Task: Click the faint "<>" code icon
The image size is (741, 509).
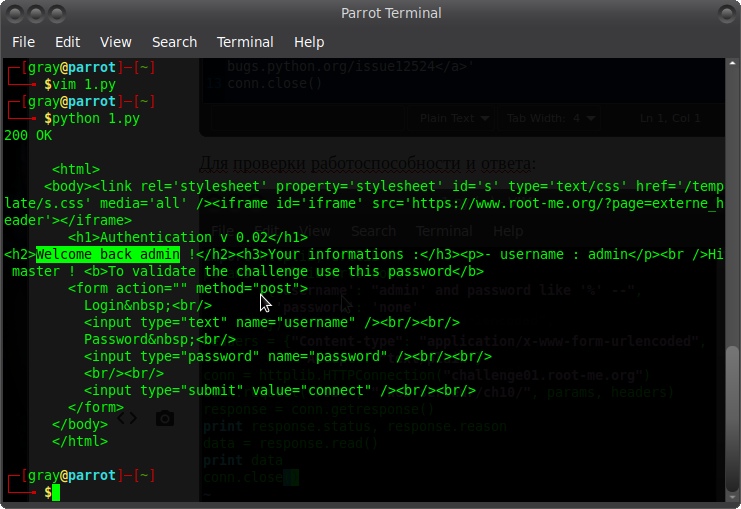Action: tap(127, 418)
